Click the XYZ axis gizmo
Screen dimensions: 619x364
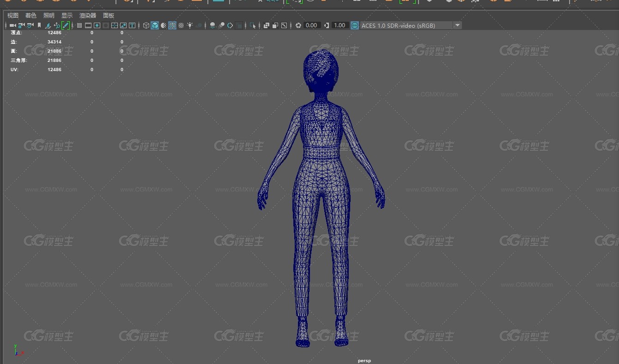point(18,350)
